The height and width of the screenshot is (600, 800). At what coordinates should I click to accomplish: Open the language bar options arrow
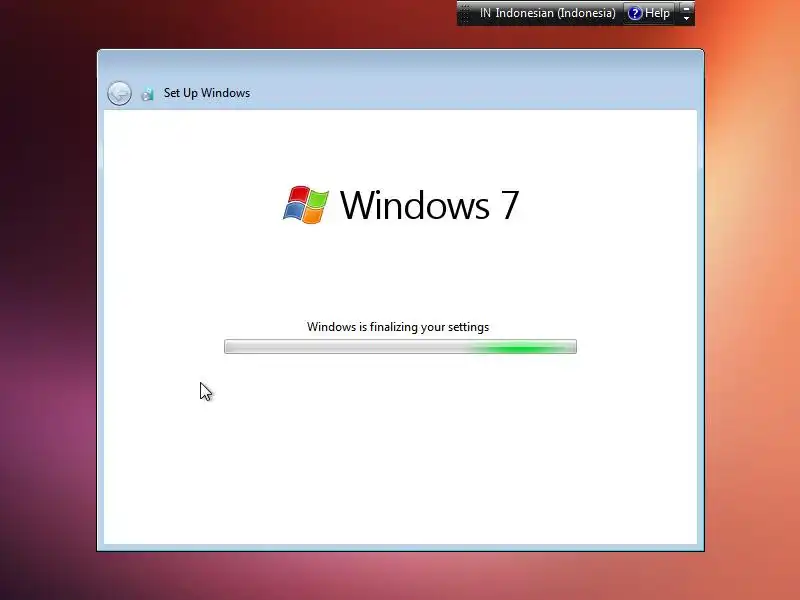point(686,19)
